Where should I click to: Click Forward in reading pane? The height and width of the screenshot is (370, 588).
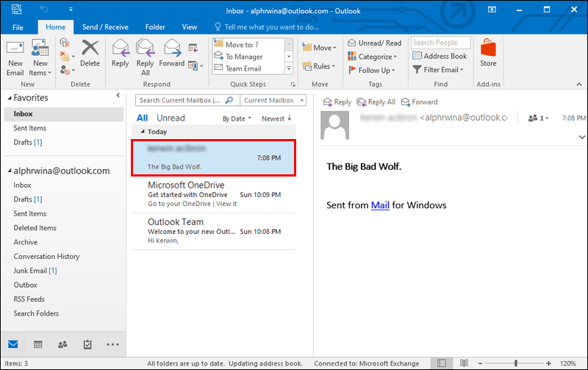pos(419,102)
